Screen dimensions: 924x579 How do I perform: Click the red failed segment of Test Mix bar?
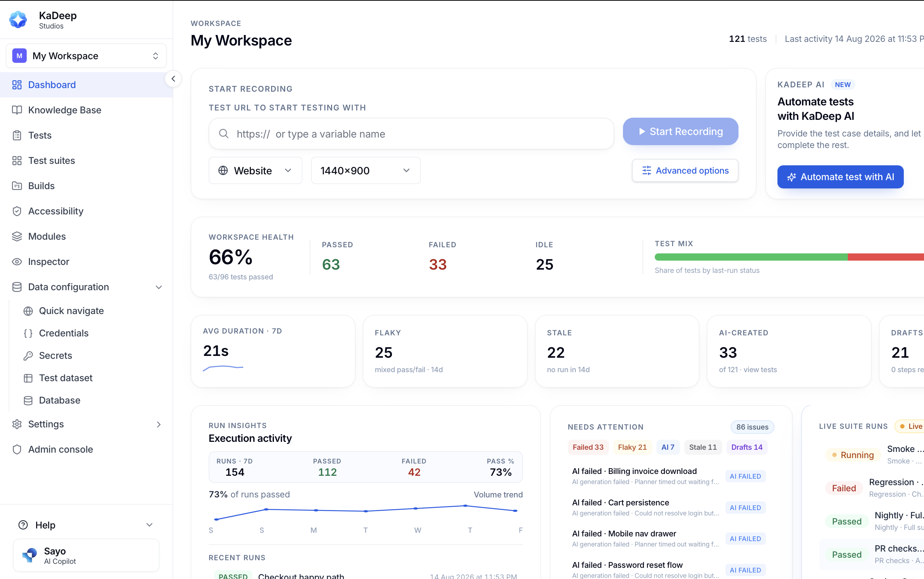coord(886,257)
